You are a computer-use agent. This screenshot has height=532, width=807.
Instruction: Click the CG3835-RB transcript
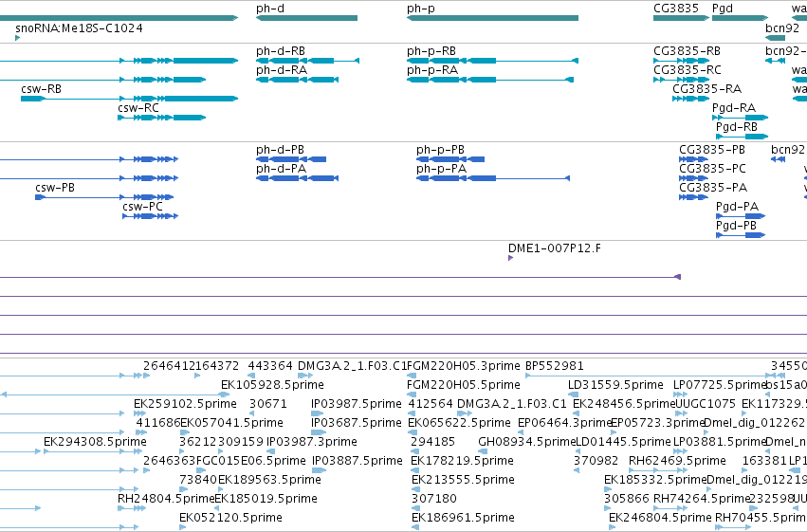click(682, 61)
